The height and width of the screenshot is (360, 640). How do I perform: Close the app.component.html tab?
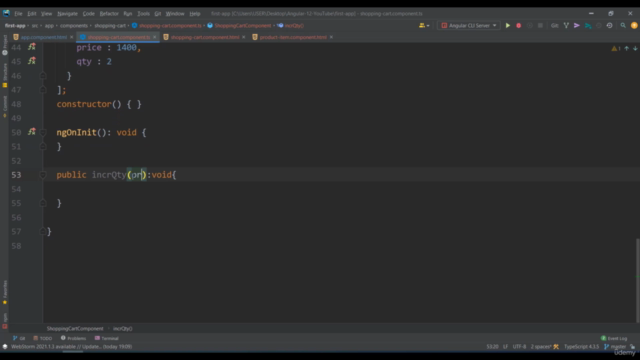71,37
